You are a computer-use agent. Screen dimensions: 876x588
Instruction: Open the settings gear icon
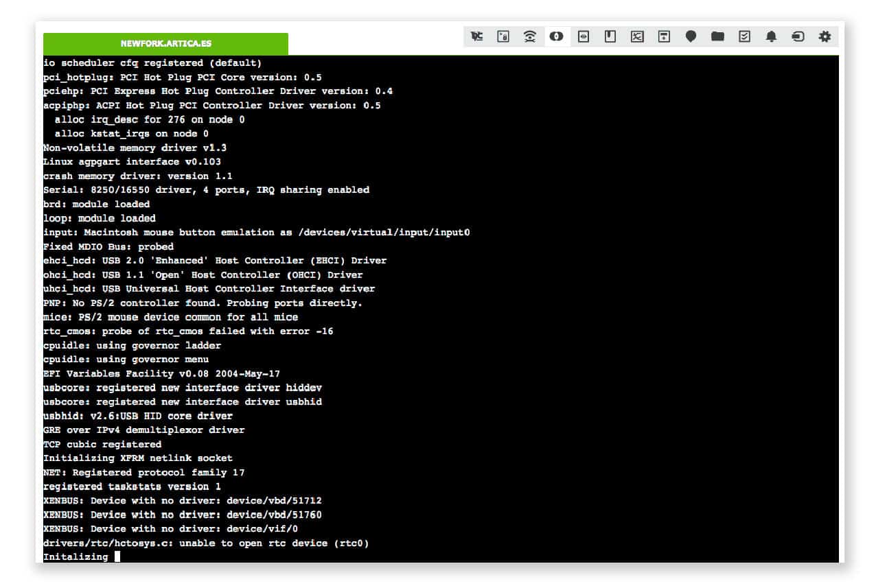825,36
